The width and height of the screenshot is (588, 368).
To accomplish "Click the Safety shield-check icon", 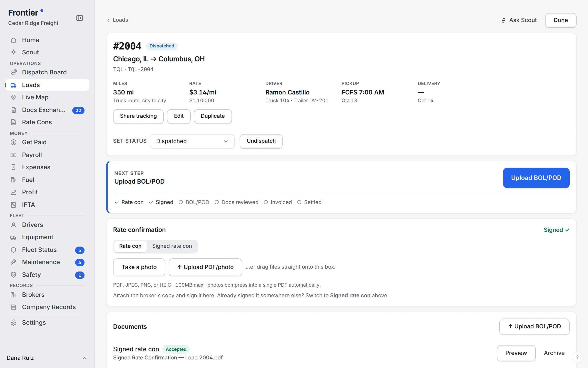I will (x=13, y=275).
